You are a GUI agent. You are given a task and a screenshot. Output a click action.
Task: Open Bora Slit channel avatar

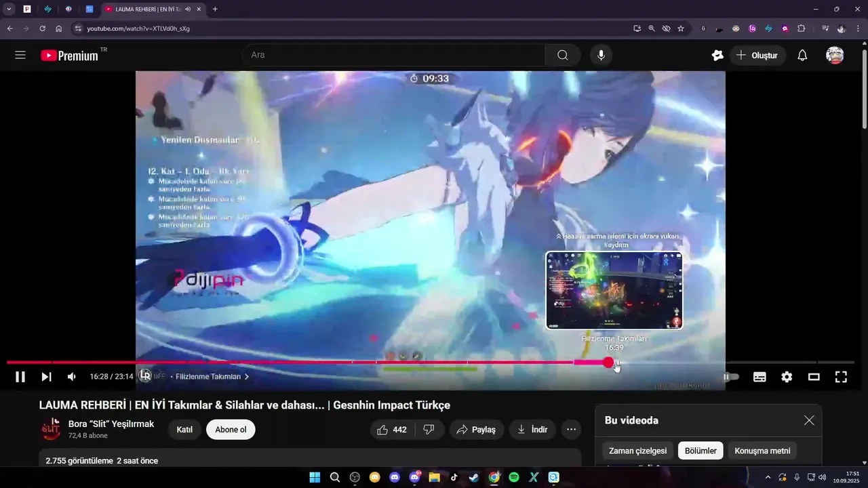point(51,429)
